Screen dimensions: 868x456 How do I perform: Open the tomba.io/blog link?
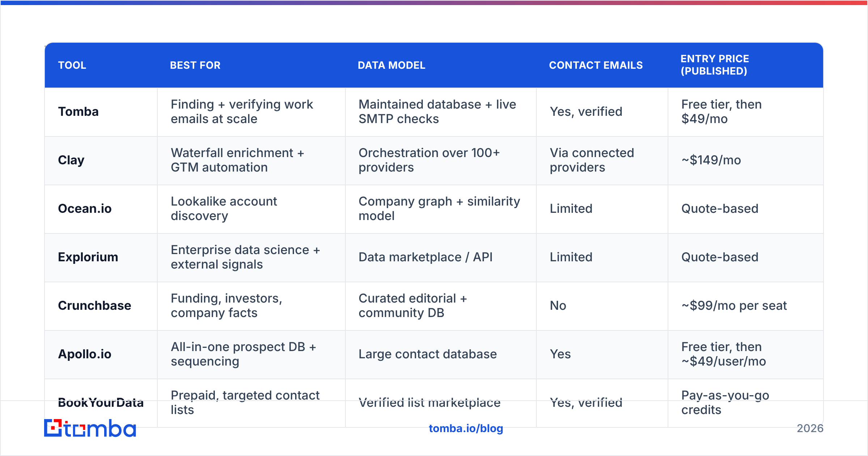coord(466,428)
